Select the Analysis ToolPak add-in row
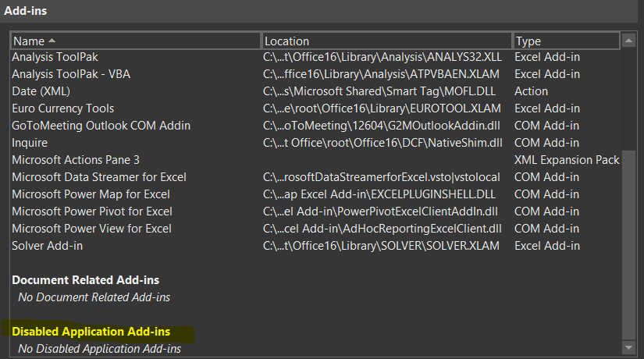 315,57
